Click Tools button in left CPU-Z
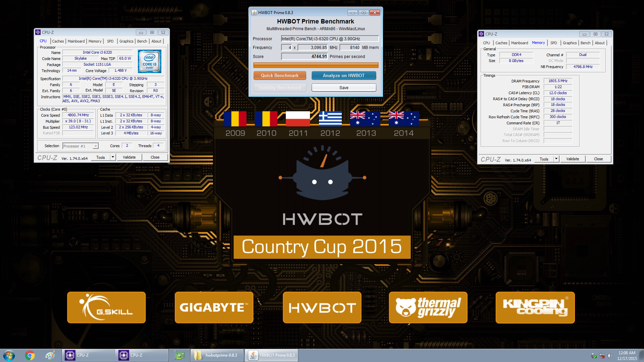 click(101, 157)
